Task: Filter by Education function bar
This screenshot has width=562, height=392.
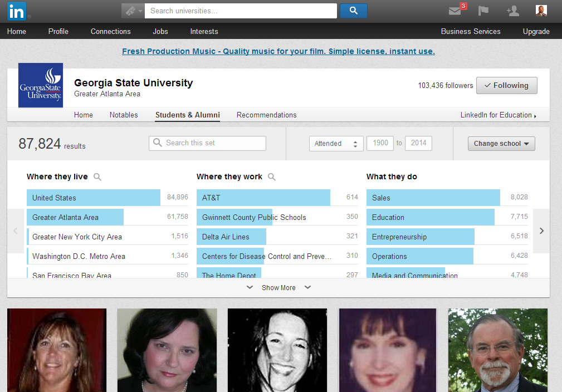Action: click(447, 217)
